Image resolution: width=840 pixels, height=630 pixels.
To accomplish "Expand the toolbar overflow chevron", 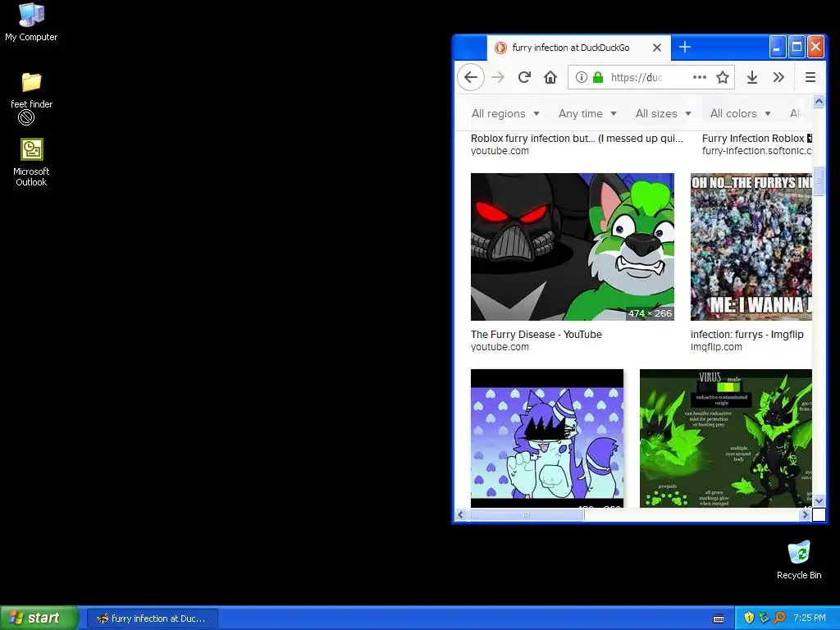I will (779, 78).
